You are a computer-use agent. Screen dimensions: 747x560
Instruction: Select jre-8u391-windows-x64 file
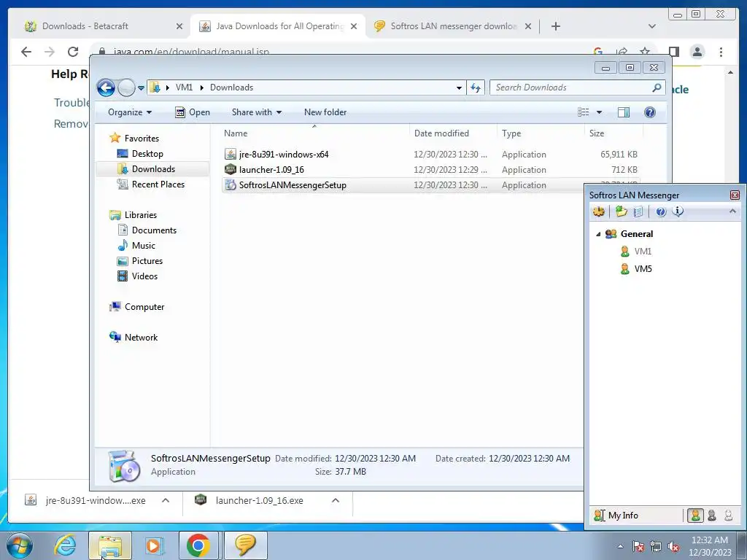[284, 155]
